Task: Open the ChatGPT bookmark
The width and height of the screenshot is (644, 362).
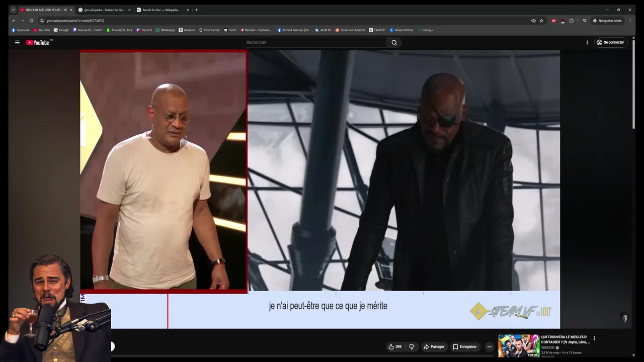Action: click(x=377, y=30)
